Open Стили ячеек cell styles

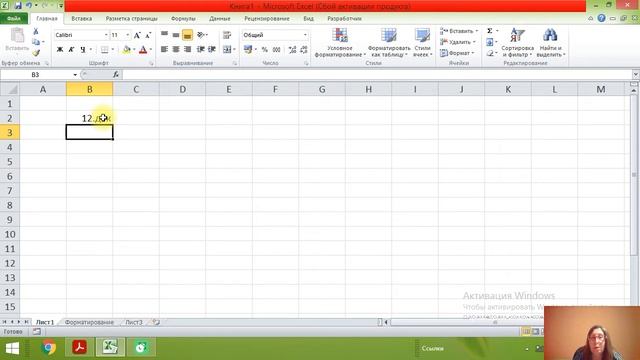[422, 42]
